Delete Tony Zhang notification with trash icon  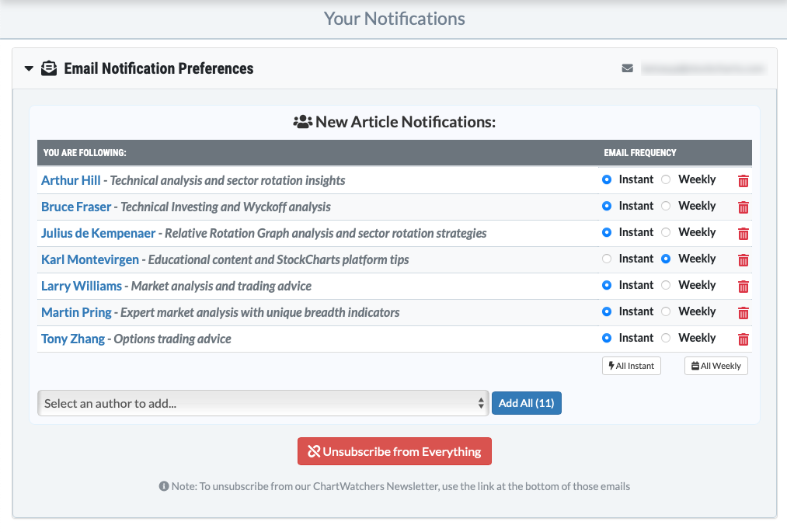point(743,339)
